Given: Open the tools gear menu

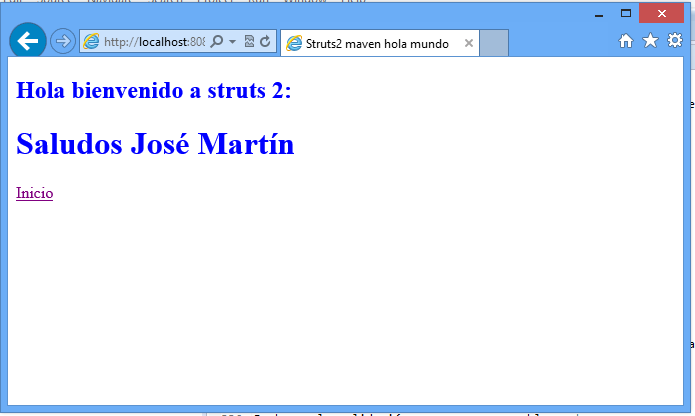Looking at the screenshot, I should pos(675,40).
